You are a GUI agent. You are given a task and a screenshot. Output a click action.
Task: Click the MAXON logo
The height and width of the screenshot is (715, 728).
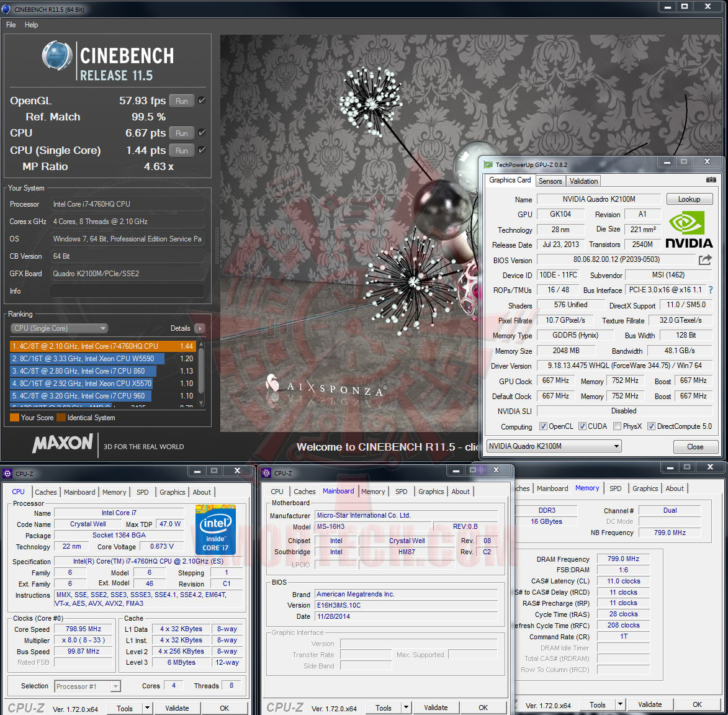(63, 443)
